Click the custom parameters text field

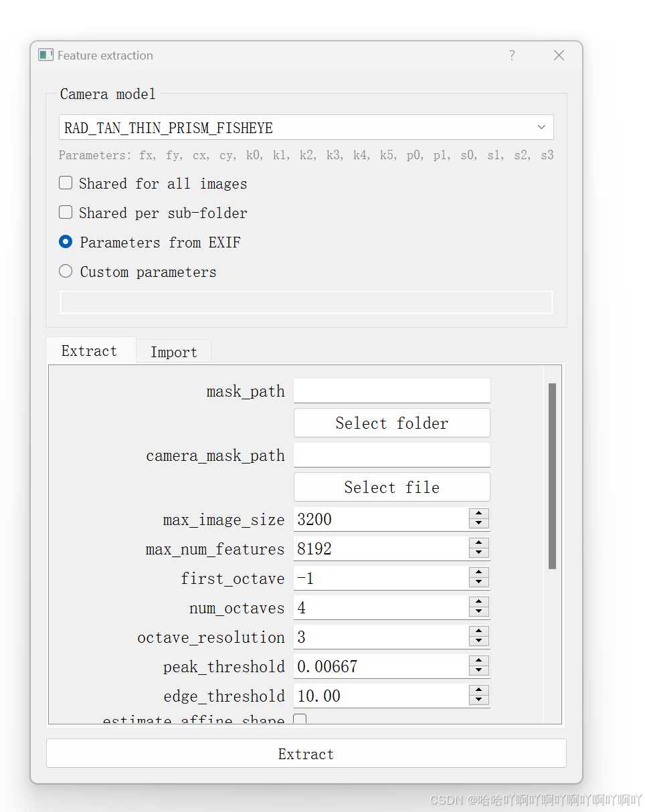click(x=306, y=302)
